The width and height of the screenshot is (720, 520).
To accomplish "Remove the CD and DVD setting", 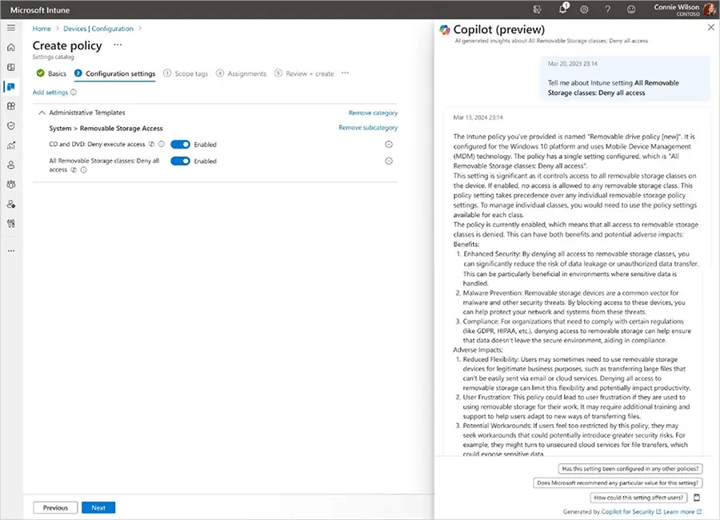I will point(388,144).
